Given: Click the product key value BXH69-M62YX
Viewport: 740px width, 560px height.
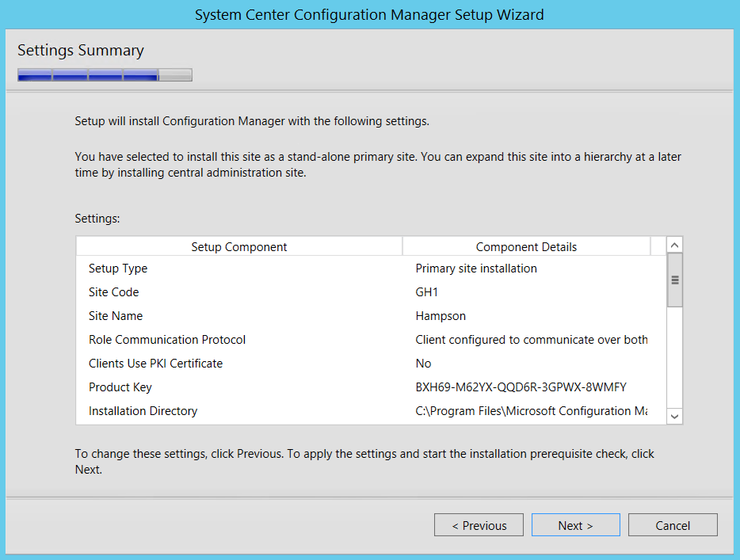Looking at the screenshot, I should pos(521,387).
